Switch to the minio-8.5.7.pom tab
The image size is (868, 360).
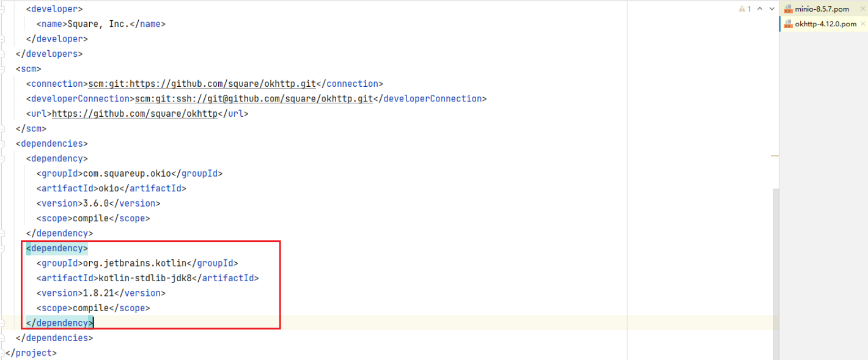822,9
